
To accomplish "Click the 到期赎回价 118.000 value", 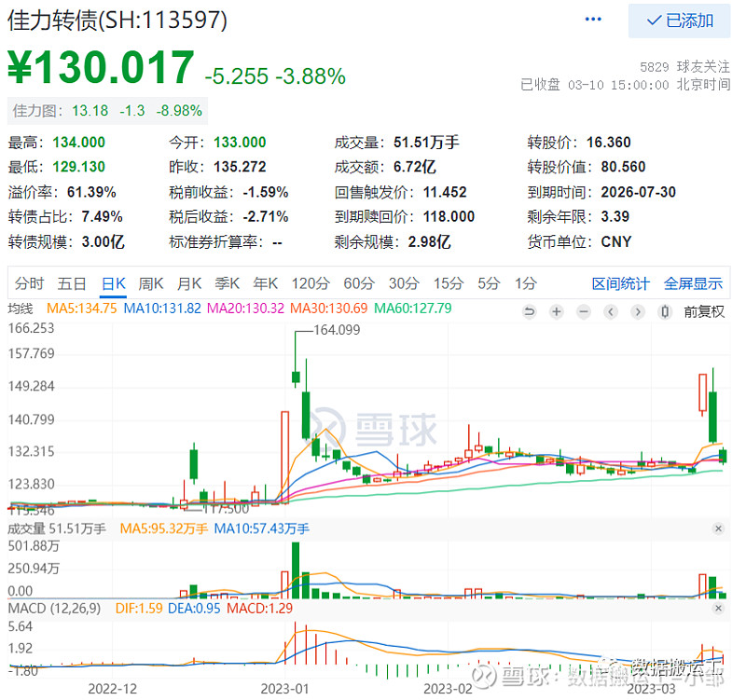I will 449,217.
